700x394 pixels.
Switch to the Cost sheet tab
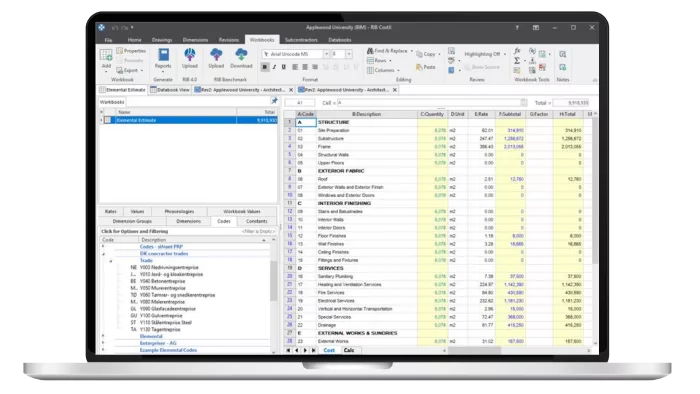click(329, 350)
